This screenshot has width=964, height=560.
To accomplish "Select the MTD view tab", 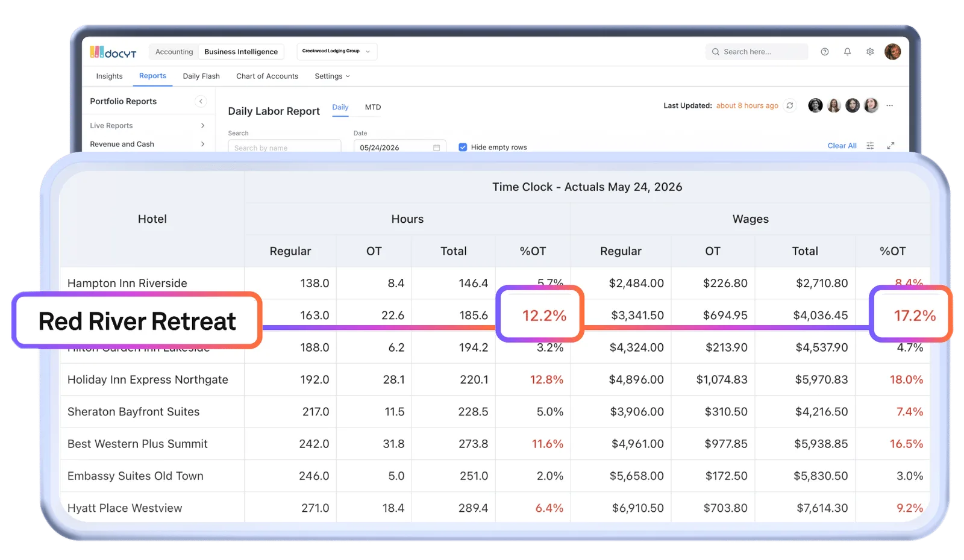I will [x=373, y=107].
